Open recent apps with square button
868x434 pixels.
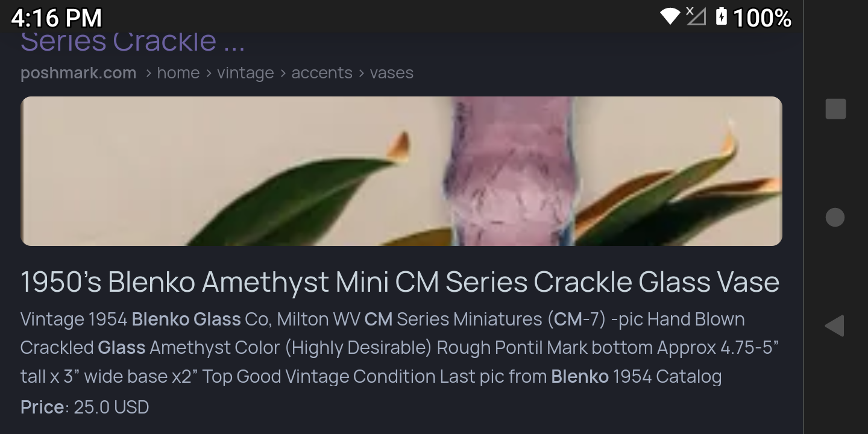835,108
